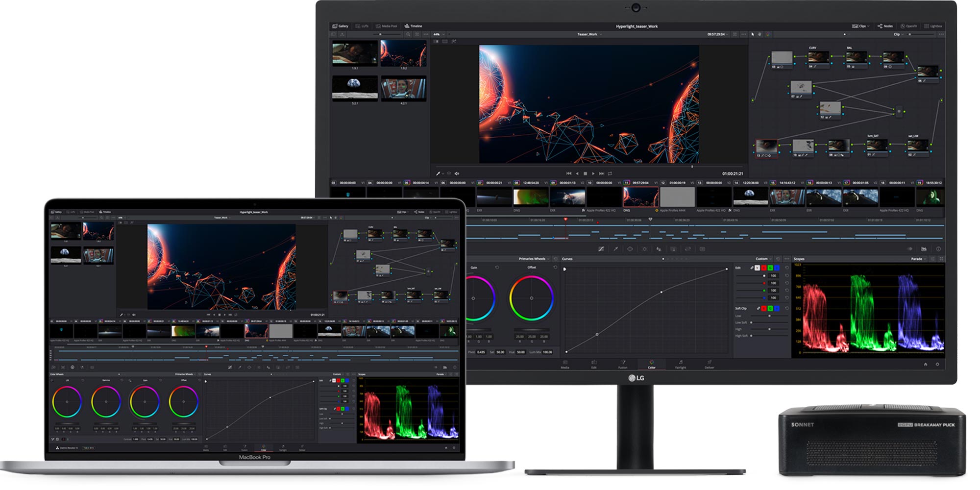Toggle blue Soft Clip channel on monitor
Image resolution: width=980 pixels, height=490 pixels.
tap(777, 308)
